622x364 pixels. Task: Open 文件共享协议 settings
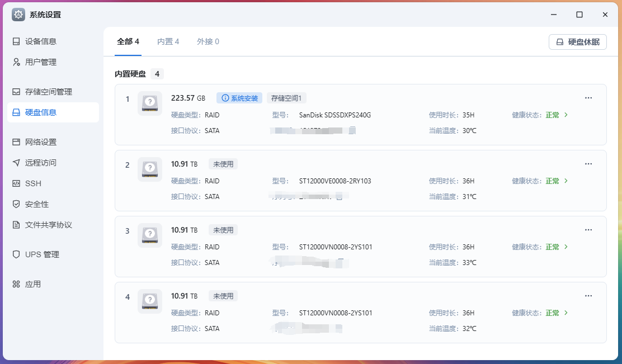48,225
